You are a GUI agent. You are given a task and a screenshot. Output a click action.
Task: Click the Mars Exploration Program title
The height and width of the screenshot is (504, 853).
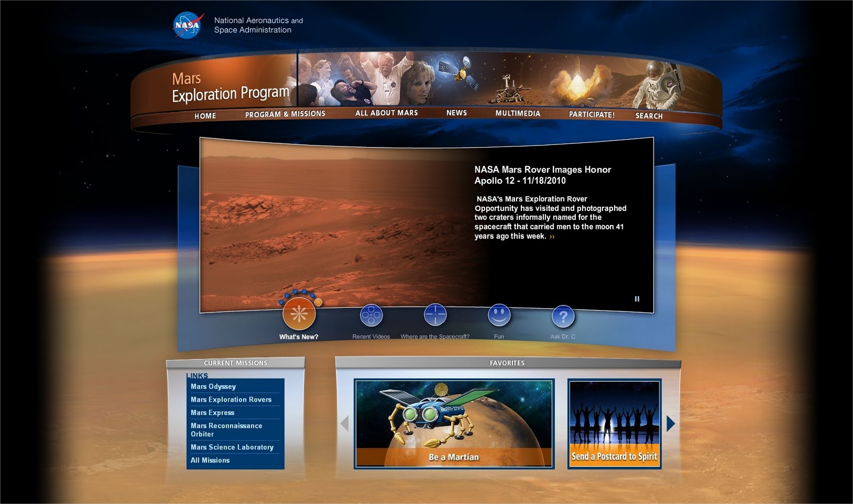pos(230,87)
